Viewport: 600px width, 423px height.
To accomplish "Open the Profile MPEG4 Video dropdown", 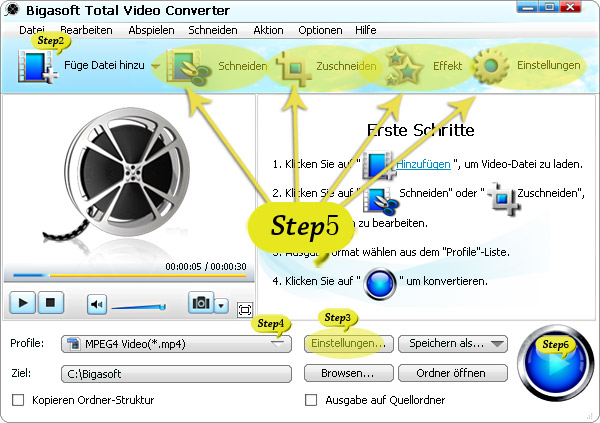I will pyautogui.click(x=176, y=344).
